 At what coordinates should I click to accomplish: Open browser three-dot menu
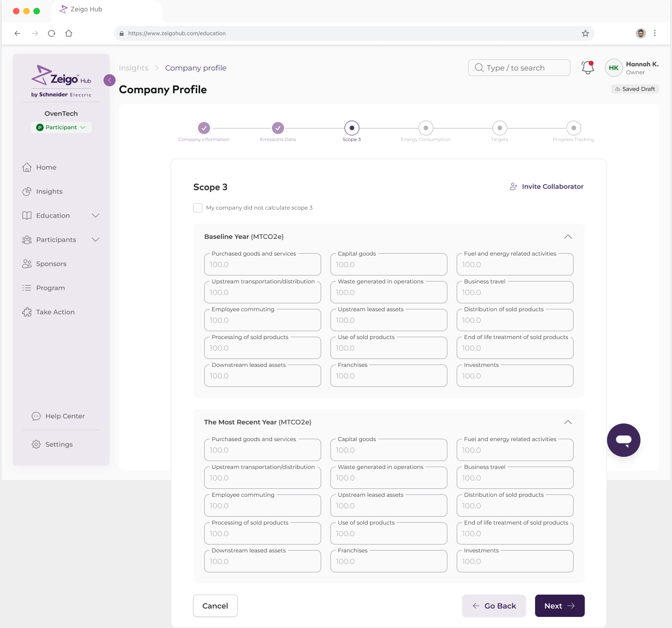tap(655, 33)
